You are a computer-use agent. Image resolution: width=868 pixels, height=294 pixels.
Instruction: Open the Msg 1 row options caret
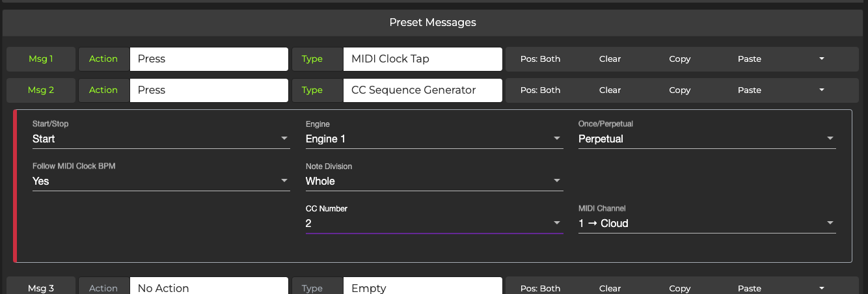click(x=821, y=59)
